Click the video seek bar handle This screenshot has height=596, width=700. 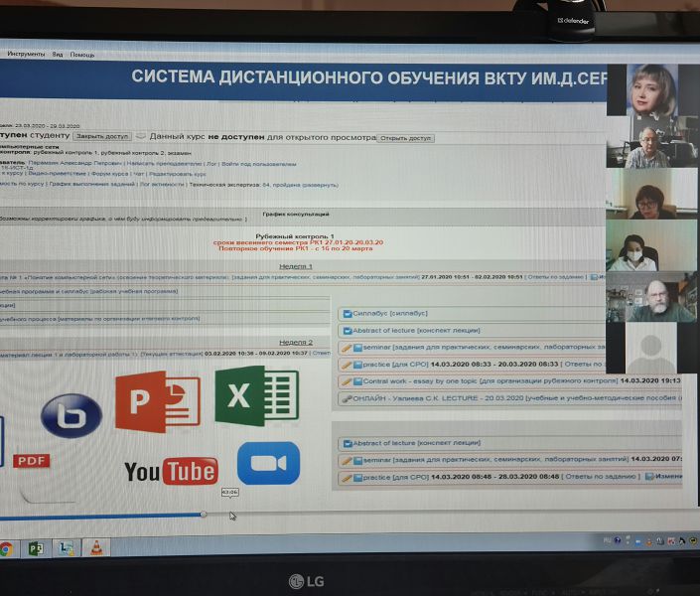click(x=204, y=515)
